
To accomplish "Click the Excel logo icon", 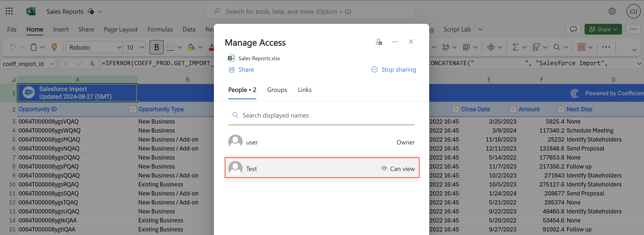I will point(31,11).
